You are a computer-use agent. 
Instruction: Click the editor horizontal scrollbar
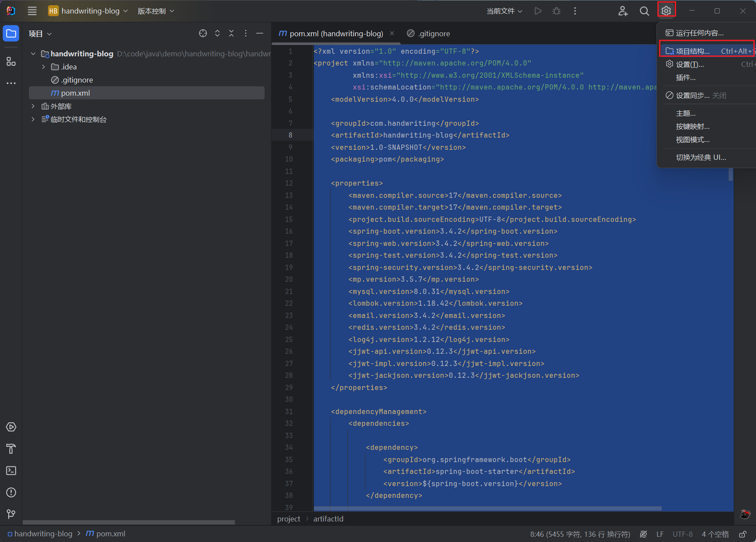(x=487, y=508)
